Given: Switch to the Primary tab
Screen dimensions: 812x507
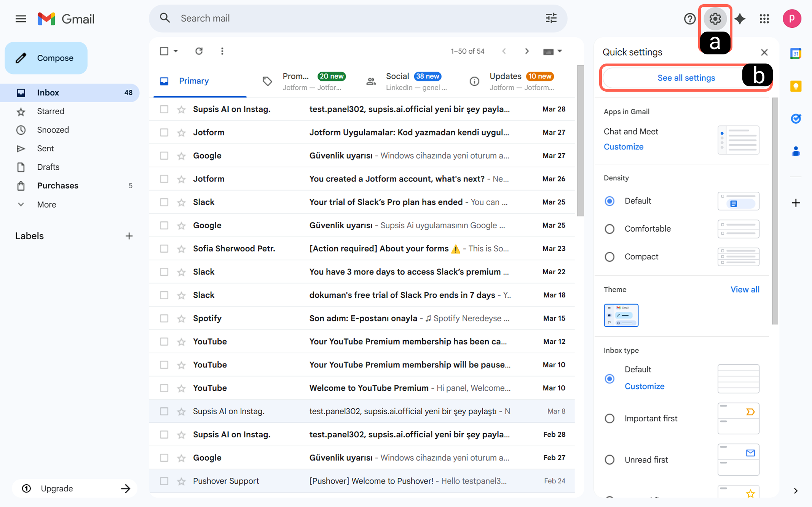Looking at the screenshot, I should [x=200, y=81].
